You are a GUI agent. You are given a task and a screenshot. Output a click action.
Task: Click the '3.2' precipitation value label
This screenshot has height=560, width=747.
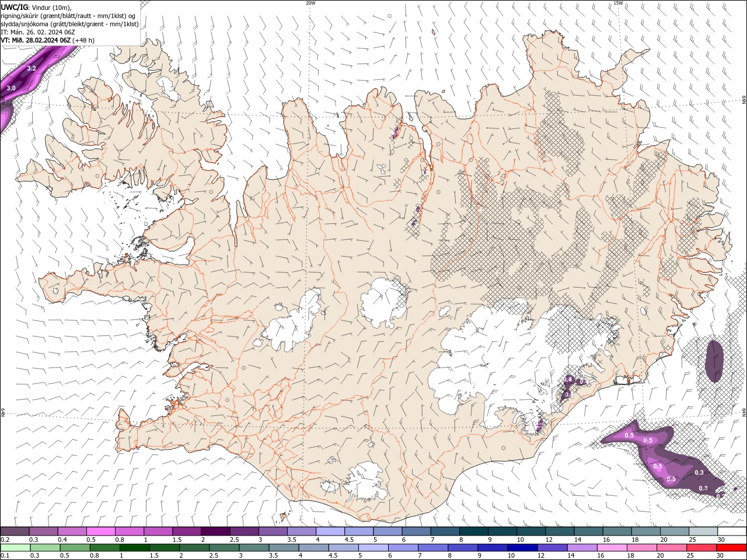(x=32, y=69)
